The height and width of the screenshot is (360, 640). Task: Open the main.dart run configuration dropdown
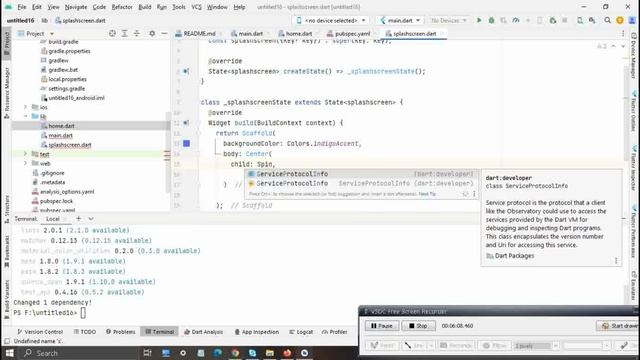(x=400, y=20)
